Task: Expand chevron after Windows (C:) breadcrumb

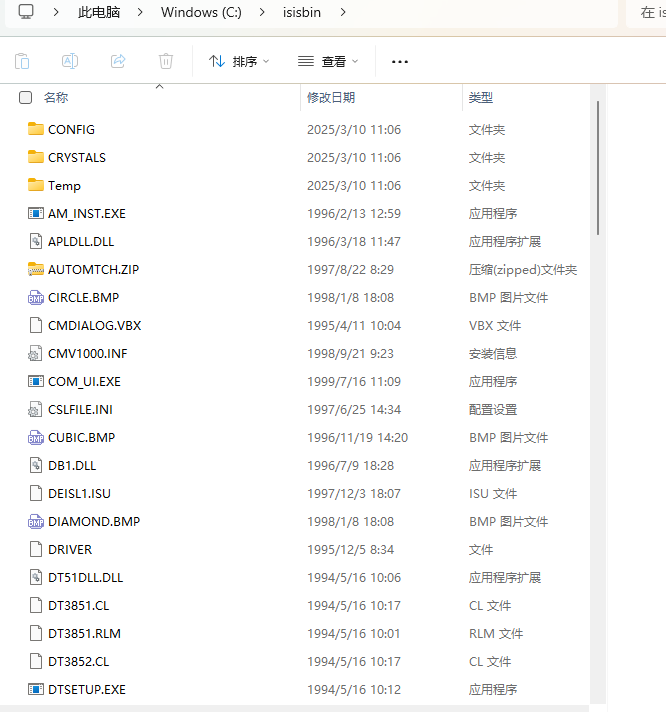Action: click(x=262, y=12)
